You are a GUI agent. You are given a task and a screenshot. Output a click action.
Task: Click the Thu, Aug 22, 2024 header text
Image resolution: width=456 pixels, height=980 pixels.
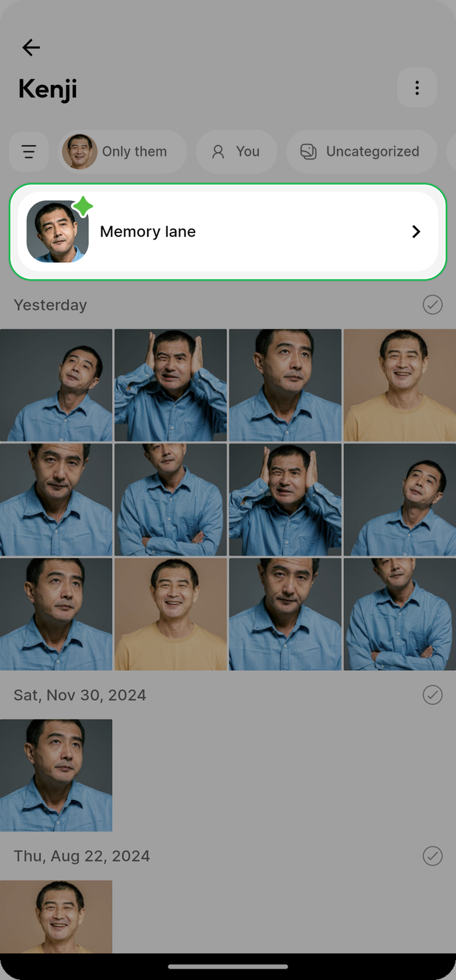point(82,856)
